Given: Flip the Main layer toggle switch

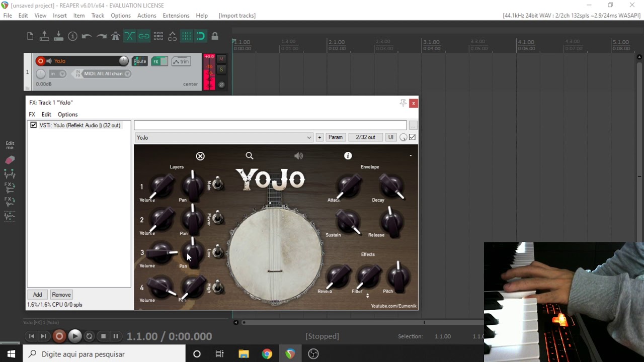Looking at the screenshot, I should point(217,183).
